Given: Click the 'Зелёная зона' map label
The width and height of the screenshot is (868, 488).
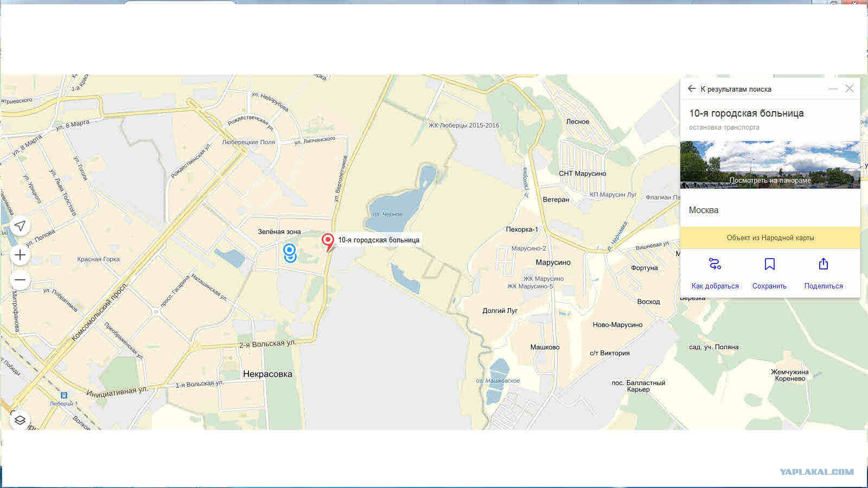Looking at the screenshot, I should (x=279, y=232).
